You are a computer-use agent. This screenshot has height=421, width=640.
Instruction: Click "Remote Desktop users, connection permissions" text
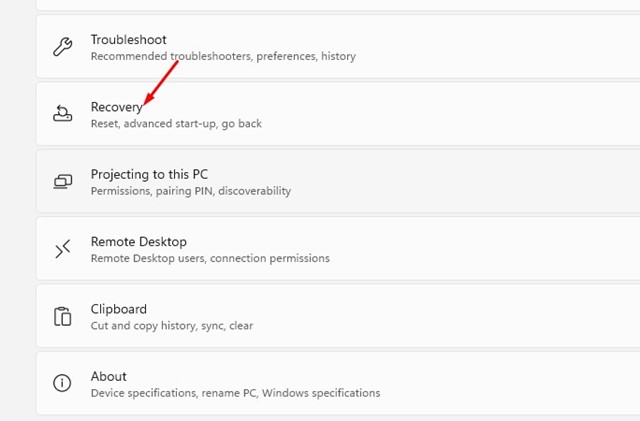coord(209,258)
